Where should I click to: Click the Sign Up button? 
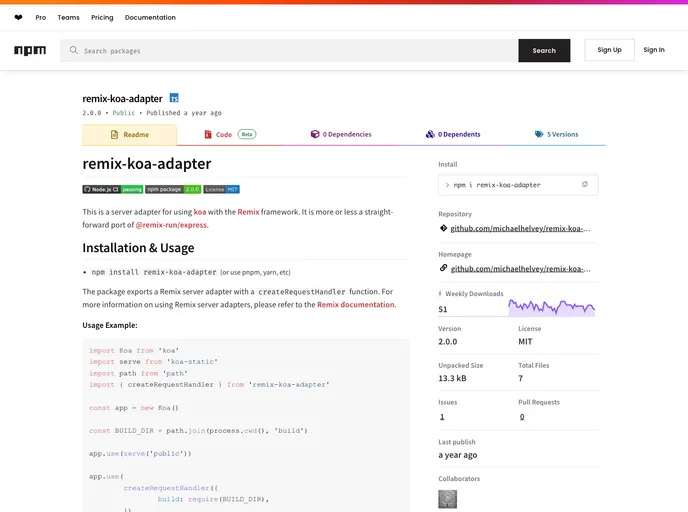[x=609, y=50]
